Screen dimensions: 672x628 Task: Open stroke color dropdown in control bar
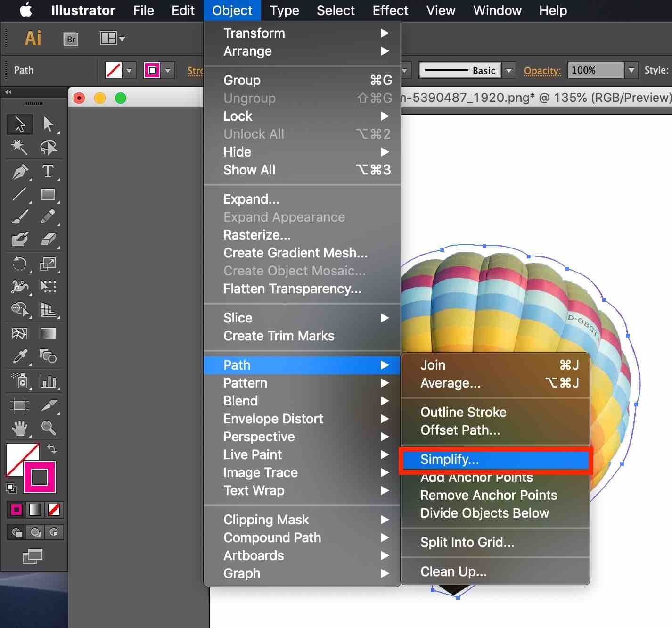(168, 71)
